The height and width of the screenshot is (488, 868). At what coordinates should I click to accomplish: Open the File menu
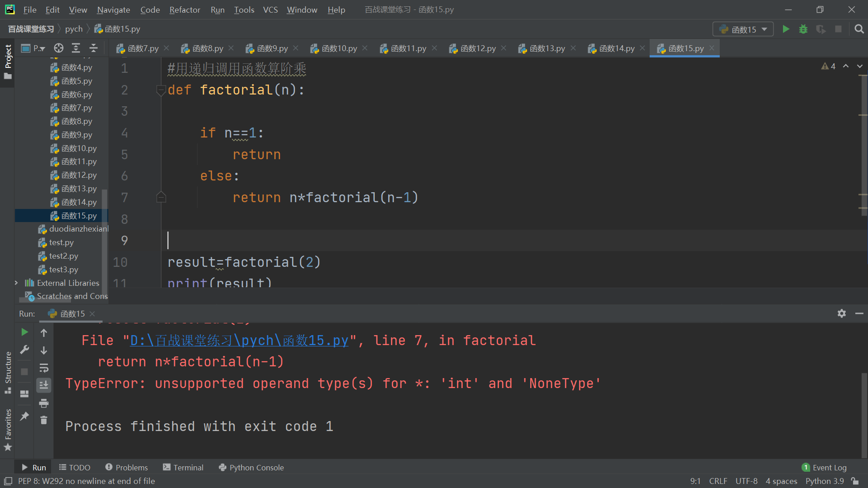(30, 9)
